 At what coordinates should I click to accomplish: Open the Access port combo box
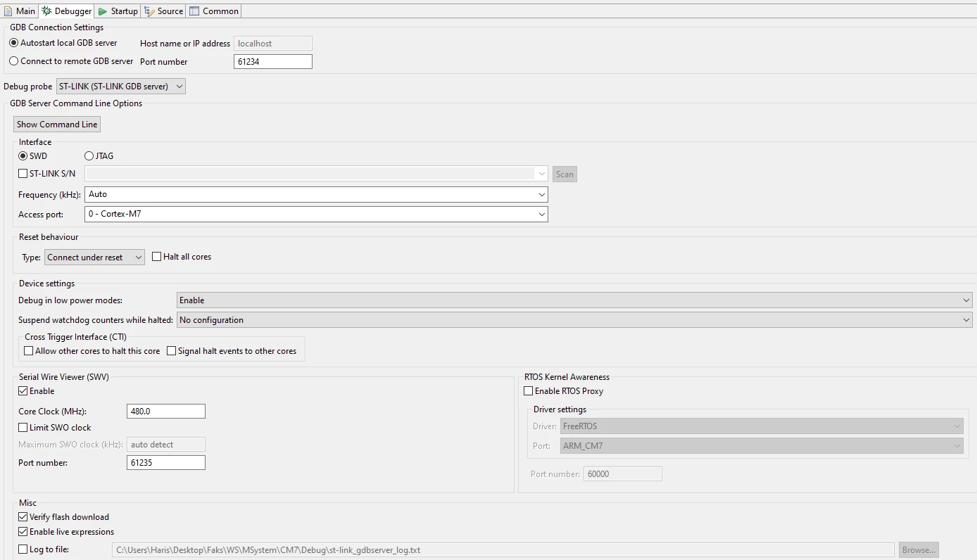316,214
